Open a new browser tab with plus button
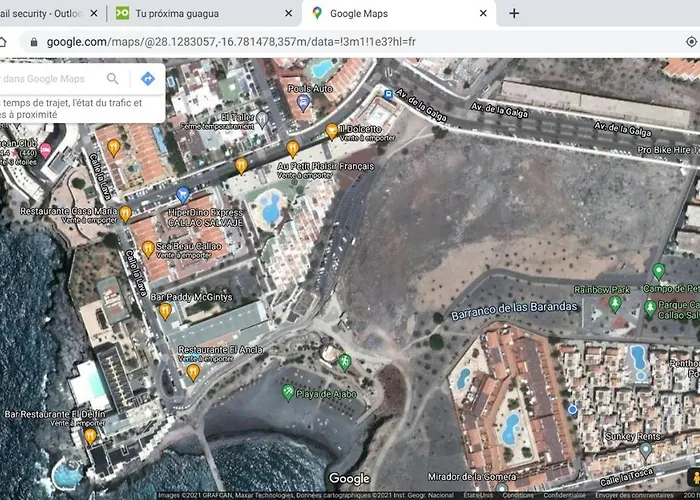700x500 pixels. tap(514, 13)
